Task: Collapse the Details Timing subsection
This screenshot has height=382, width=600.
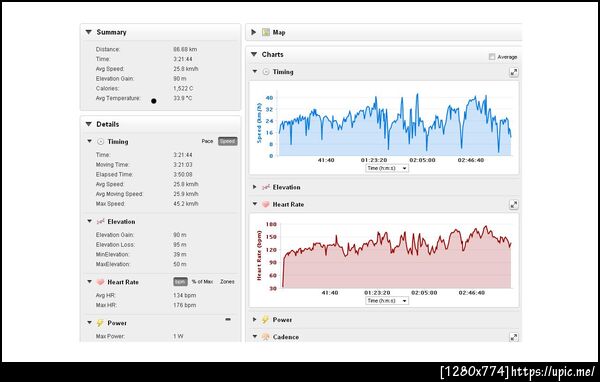Action: pos(90,141)
